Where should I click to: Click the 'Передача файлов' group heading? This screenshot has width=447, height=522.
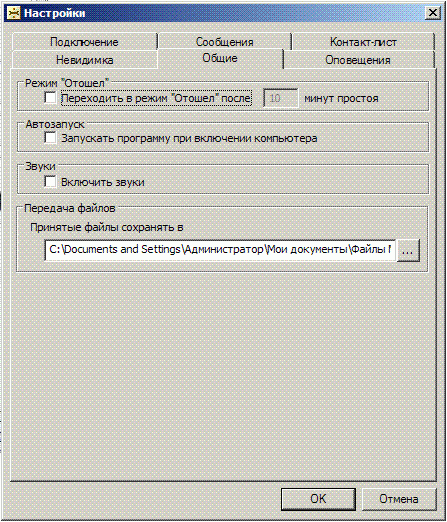[70, 208]
